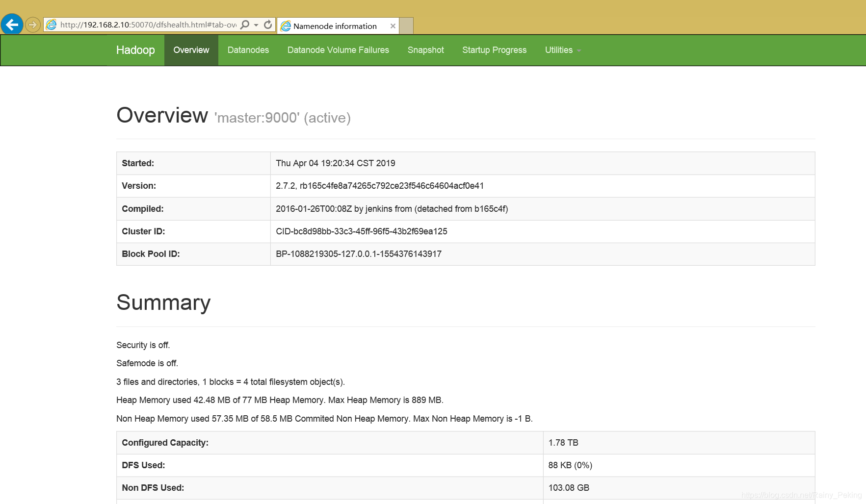Screen dimensions: 866x504
Task: Open the Overview nav tab
Action: pyautogui.click(x=191, y=50)
